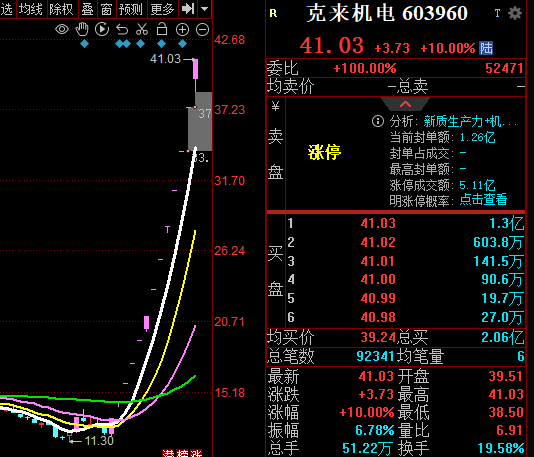Viewport: 534px width, 457px height.
Task: Open the 更多 menu
Action: 162,9
